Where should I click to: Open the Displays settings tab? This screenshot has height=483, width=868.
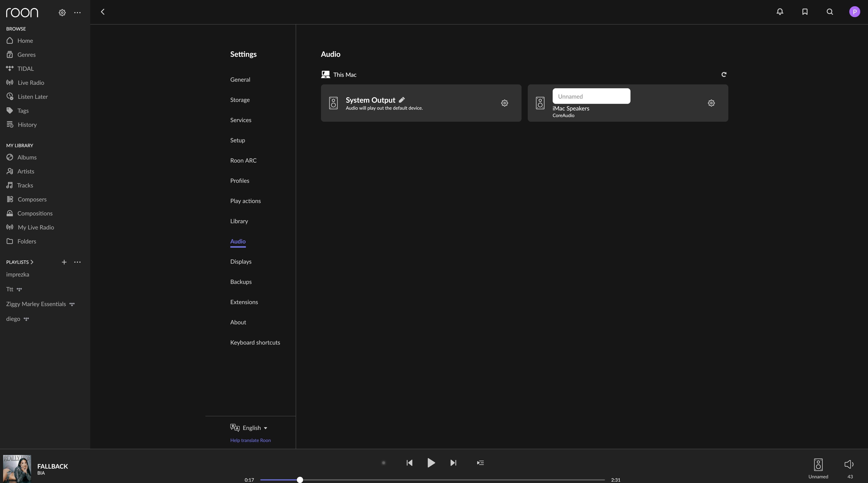tap(241, 261)
